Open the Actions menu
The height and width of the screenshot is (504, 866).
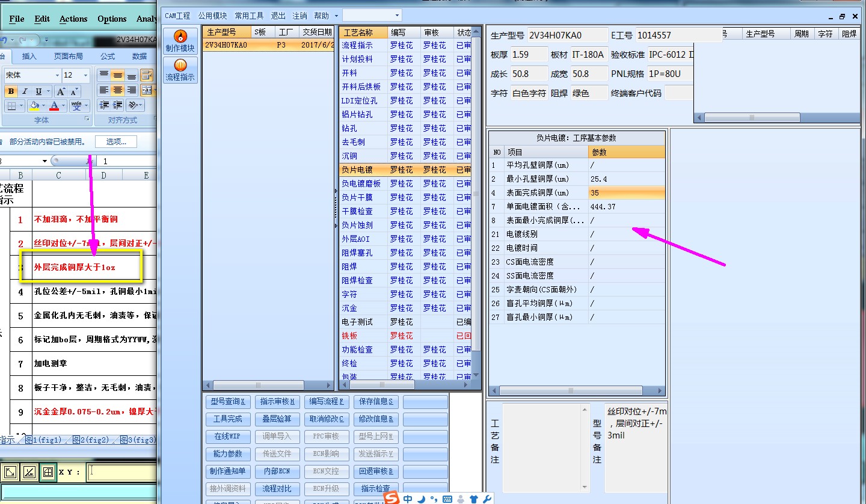tap(73, 19)
